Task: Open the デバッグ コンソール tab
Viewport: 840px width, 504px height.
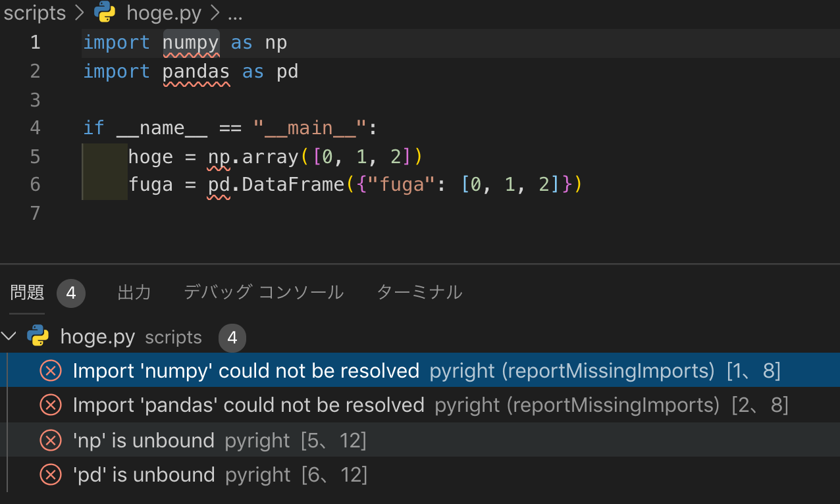Action: pyautogui.click(x=263, y=292)
